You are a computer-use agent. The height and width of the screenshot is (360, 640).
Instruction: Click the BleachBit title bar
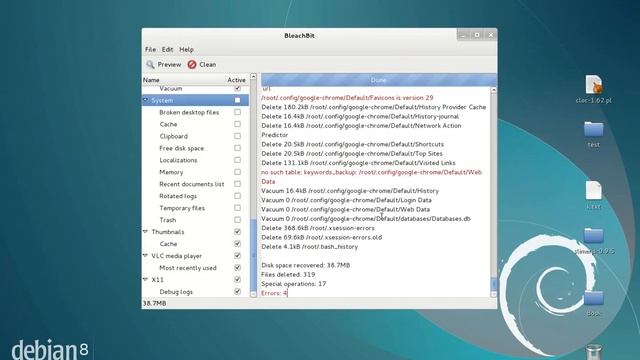point(299,36)
